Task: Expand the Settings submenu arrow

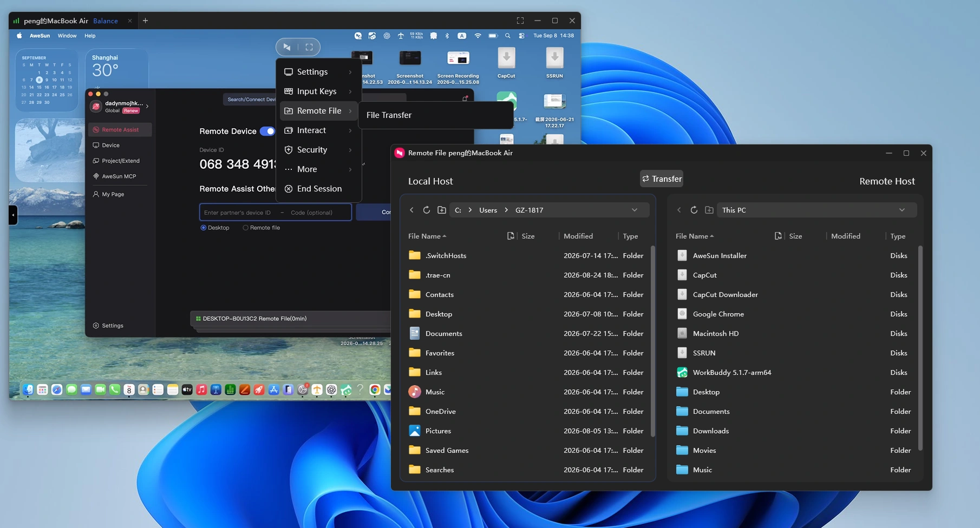Action: pos(350,72)
